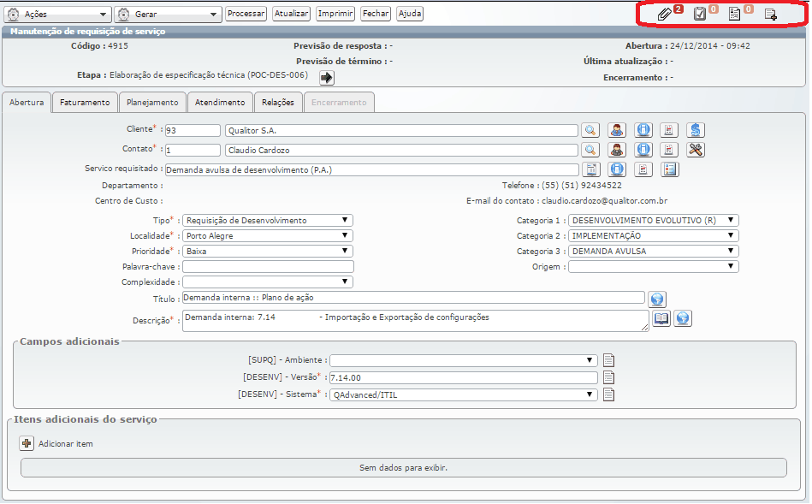Click the clipboard checklist icon in header
The width and height of the screenshot is (812, 504).
tap(700, 14)
